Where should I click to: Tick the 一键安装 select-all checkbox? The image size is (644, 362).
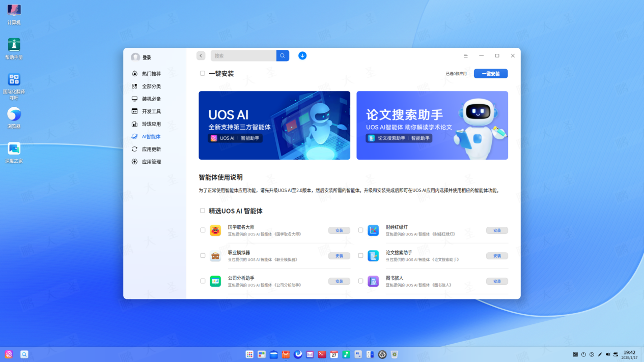(203, 74)
